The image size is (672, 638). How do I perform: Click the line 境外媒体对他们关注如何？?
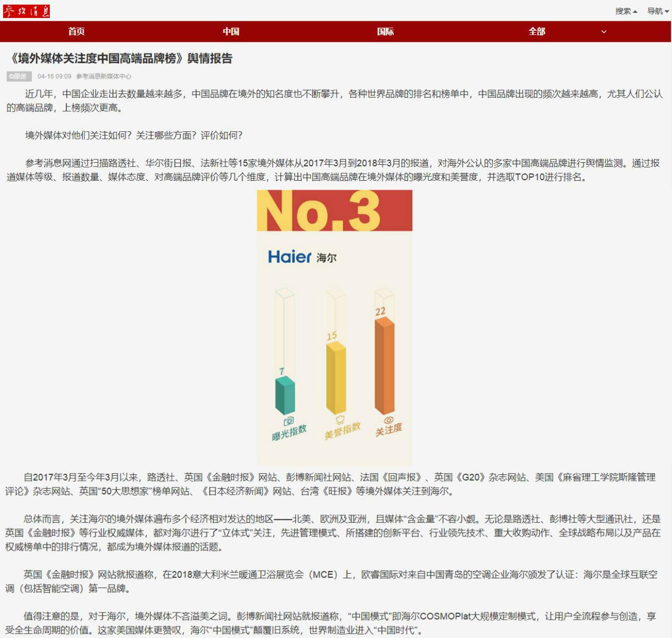134,135
